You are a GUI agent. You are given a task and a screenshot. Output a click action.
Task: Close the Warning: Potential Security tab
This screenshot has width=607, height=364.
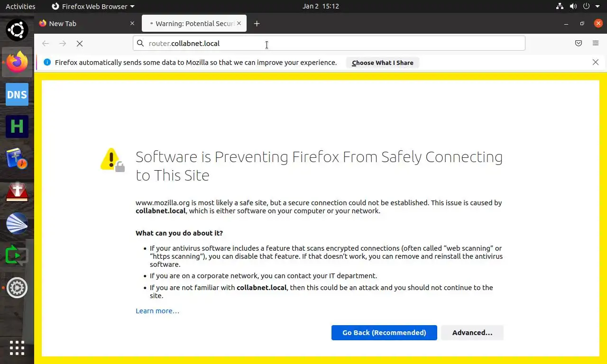tap(239, 23)
